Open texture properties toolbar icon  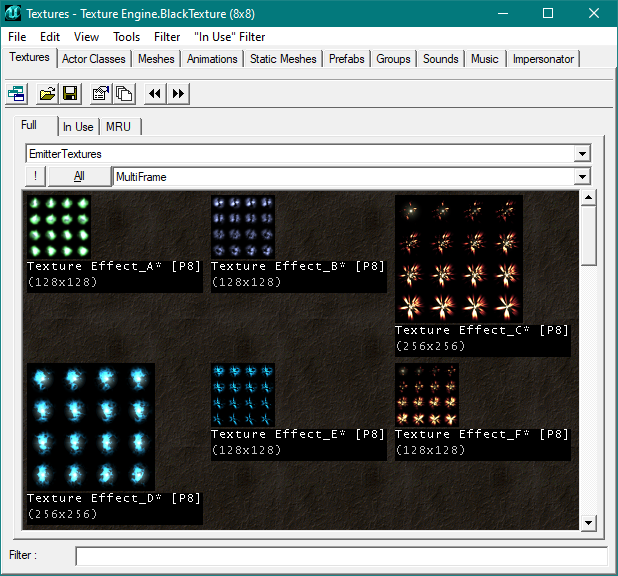pyautogui.click(x=101, y=94)
